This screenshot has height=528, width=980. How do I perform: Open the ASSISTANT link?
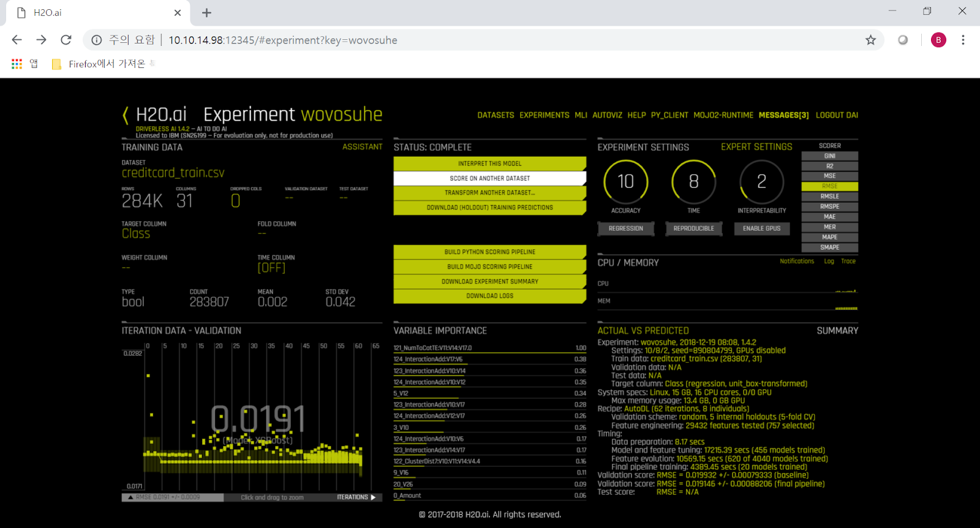click(x=362, y=147)
